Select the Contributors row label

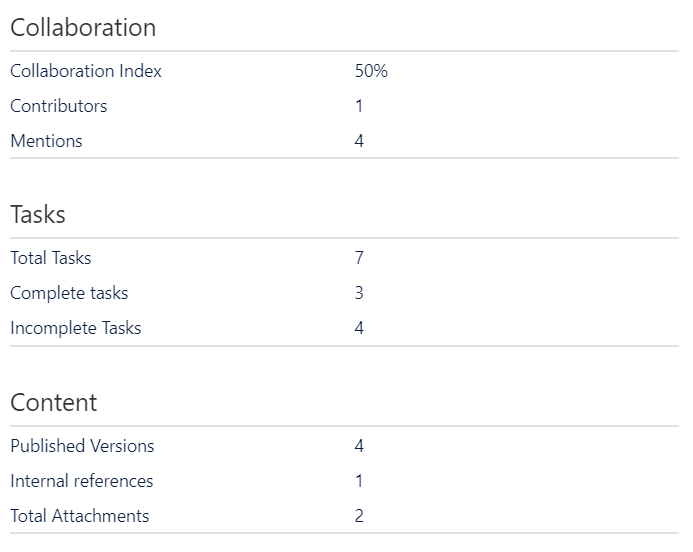pos(59,106)
